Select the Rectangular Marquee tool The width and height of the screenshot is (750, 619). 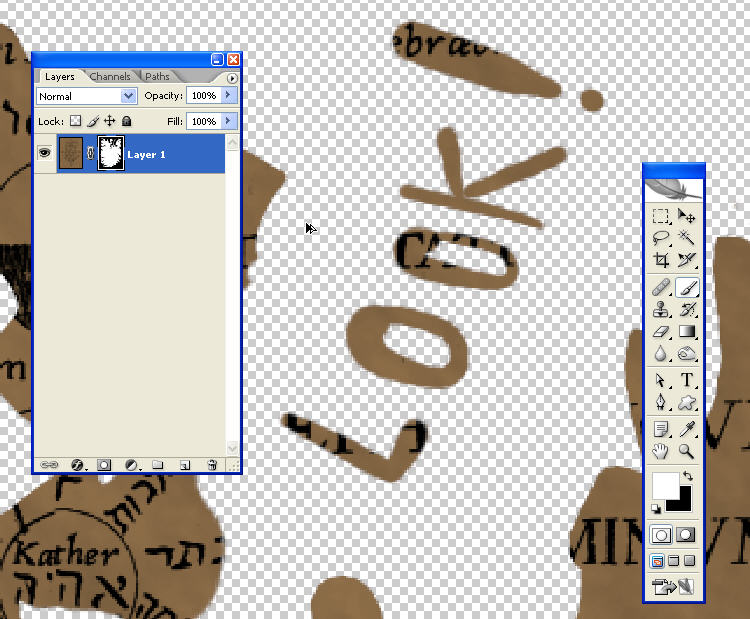[x=661, y=216]
